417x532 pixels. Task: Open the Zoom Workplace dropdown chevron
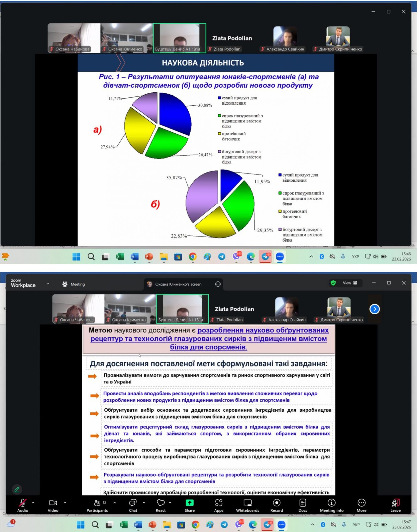pyautogui.click(x=48, y=284)
